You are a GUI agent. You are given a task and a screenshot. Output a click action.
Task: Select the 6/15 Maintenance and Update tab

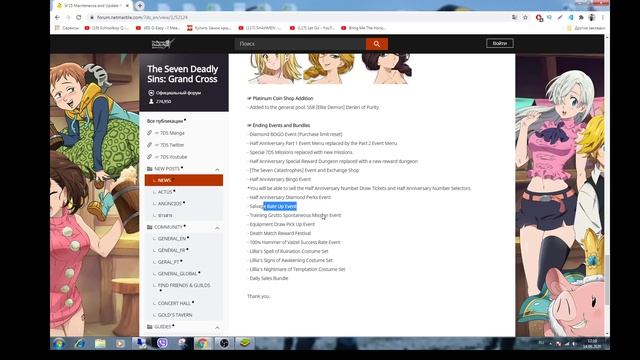(93, 6)
